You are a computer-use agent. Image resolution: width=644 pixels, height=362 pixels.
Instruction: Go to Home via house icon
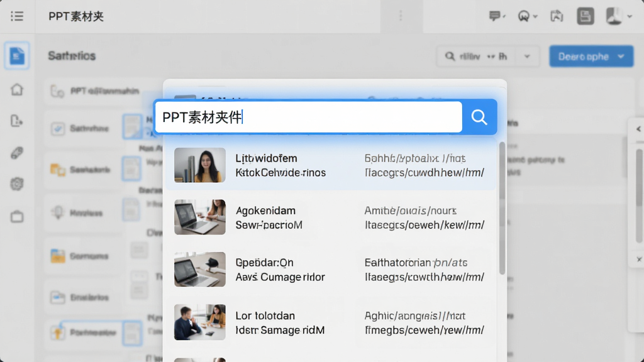pos(17,89)
